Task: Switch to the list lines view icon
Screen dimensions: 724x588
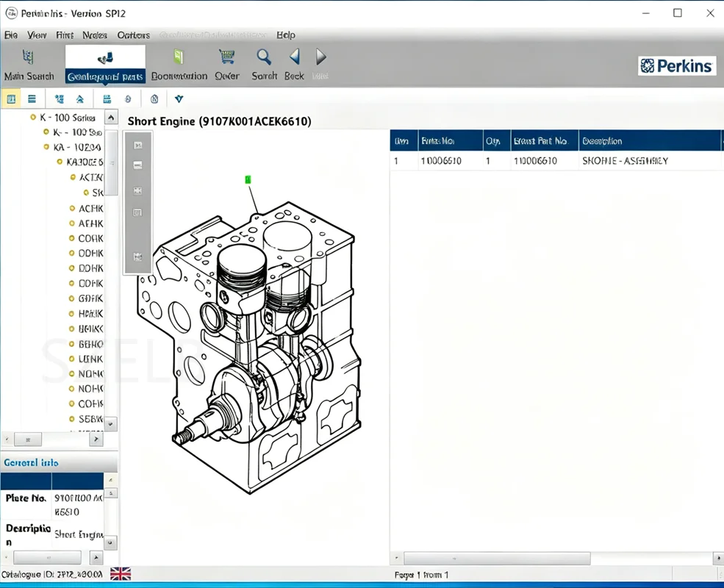Action: (x=32, y=98)
